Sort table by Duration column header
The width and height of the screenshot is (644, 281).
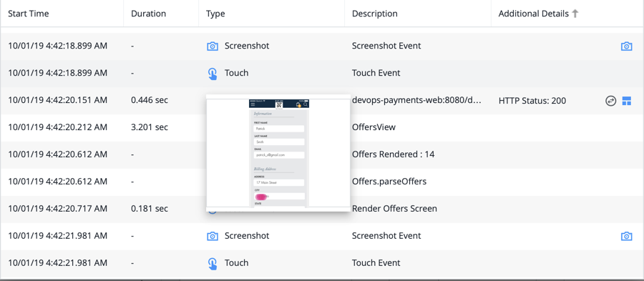(x=148, y=14)
